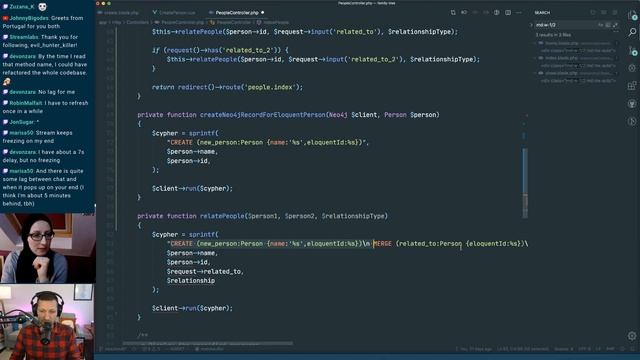Click the $relationship argument line
The image size is (640, 360).
[191, 281]
